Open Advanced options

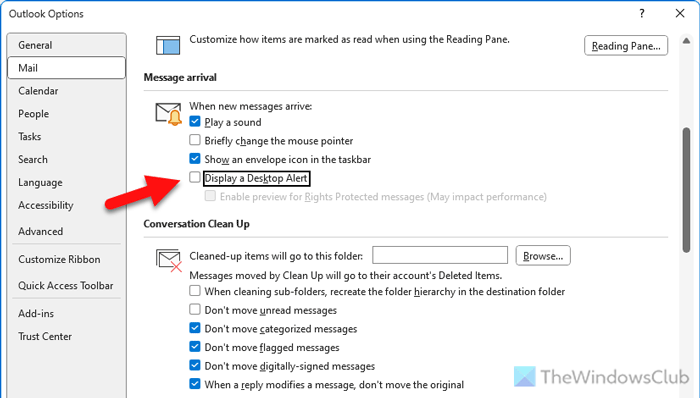[x=67, y=232]
